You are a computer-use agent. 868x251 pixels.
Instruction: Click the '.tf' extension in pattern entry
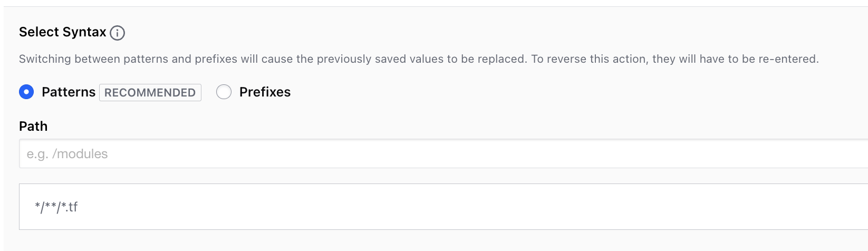(x=72, y=207)
